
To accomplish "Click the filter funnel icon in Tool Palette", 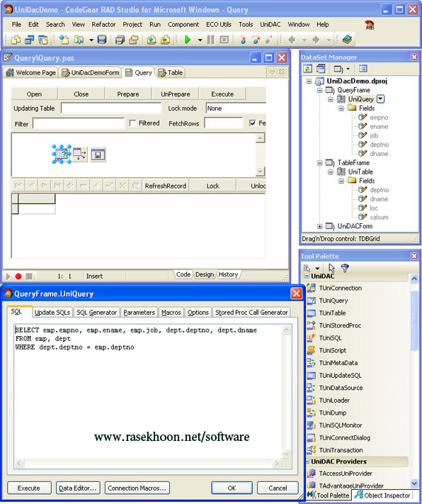I will pos(345,268).
